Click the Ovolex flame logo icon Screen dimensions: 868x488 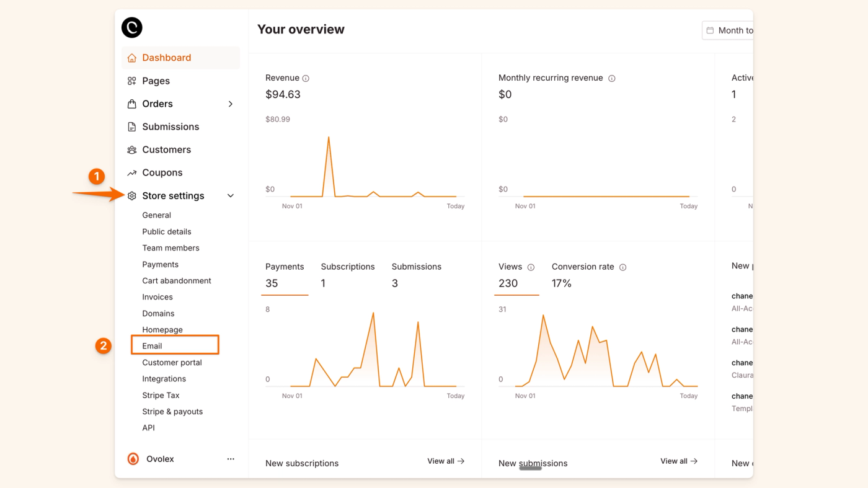133,459
